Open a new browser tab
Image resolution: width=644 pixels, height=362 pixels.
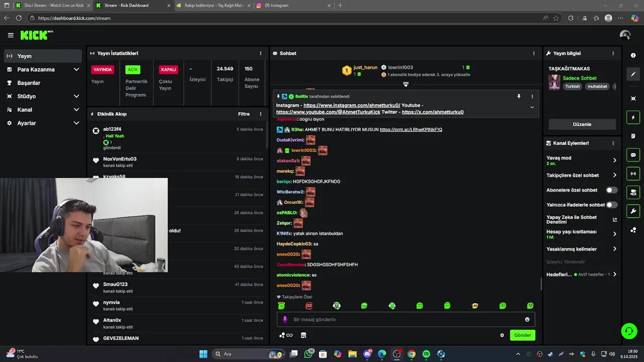pyautogui.click(x=340, y=6)
